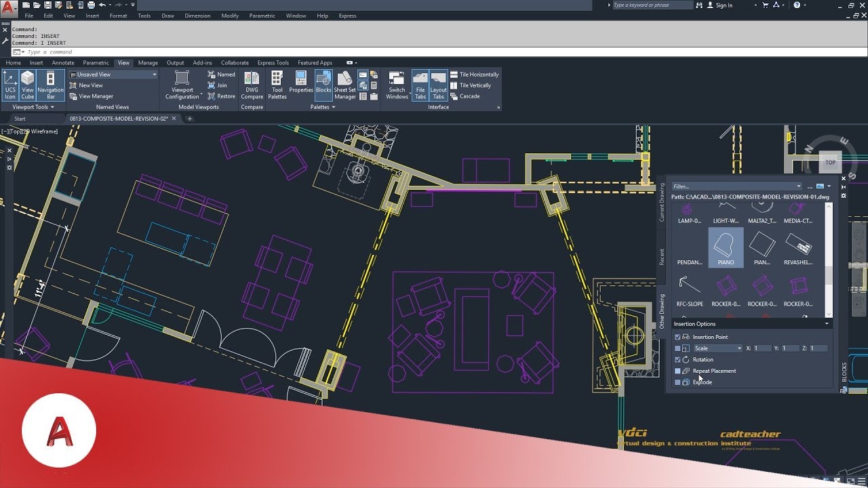Open the Filter dropdown in Blocks palette
Image resolution: width=868 pixels, height=488 pixels.
[x=799, y=186]
